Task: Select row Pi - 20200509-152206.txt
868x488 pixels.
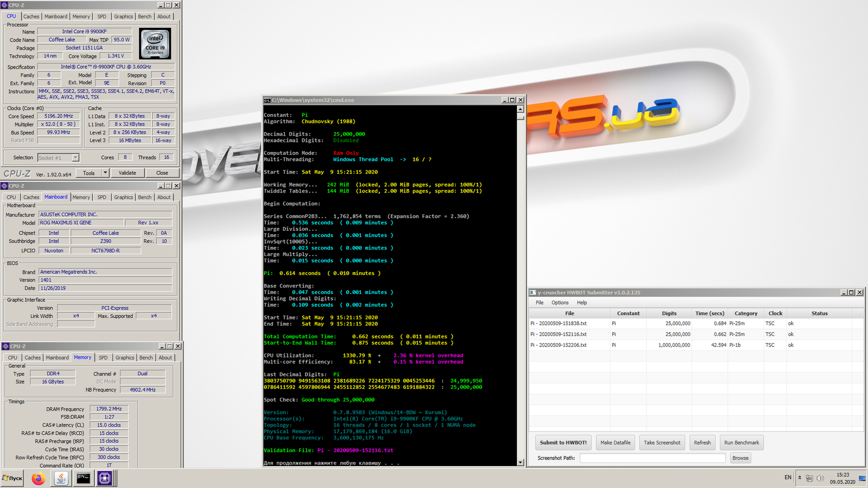Action: click(x=696, y=345)
